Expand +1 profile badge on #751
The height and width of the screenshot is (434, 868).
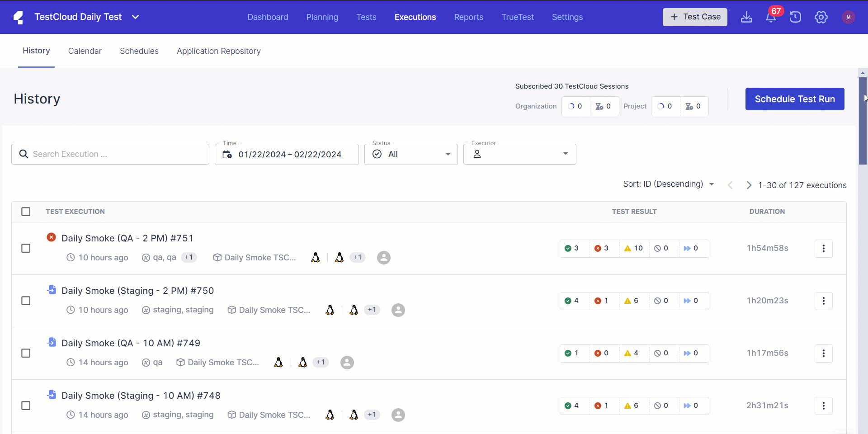pos(189,257)
